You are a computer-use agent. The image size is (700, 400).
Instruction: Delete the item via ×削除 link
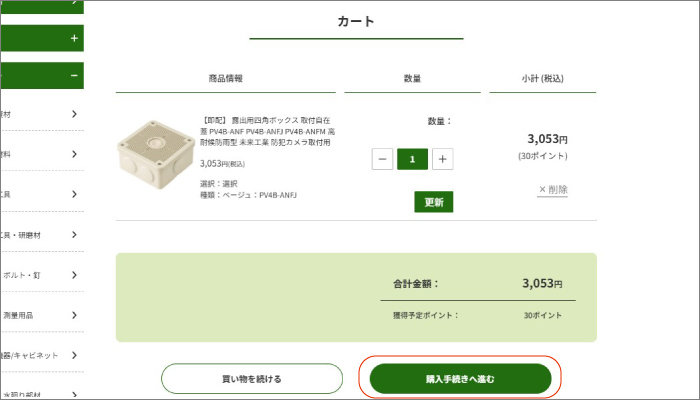(x=552, y=189)
